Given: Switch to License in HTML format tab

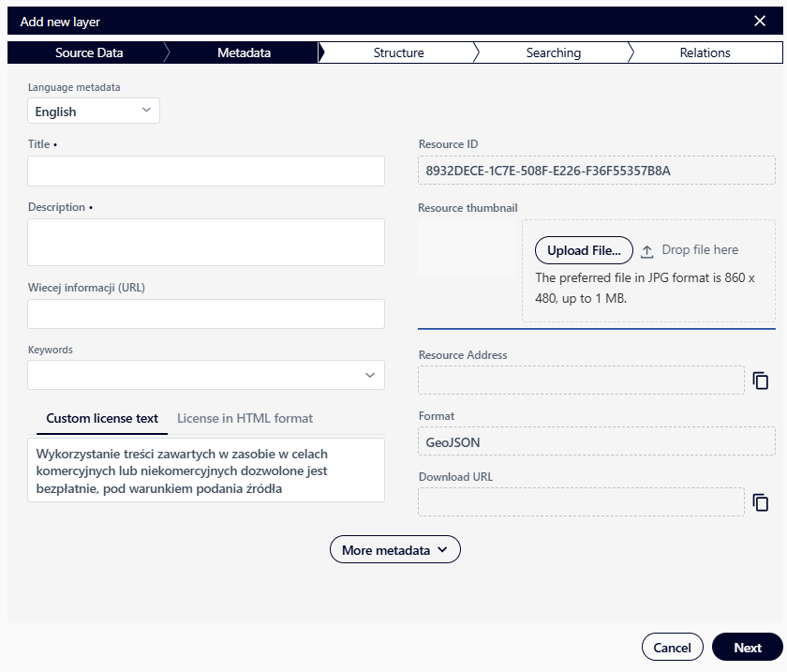Looking at the screenshot, I should click(245, 418).
